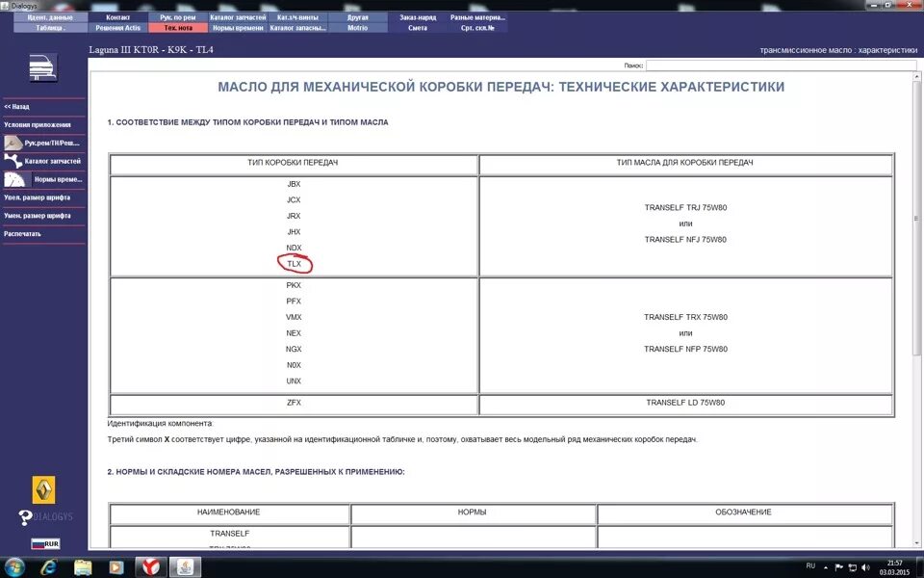
Task: Open Нормы време... sidebar link
Action: (58, 179)
